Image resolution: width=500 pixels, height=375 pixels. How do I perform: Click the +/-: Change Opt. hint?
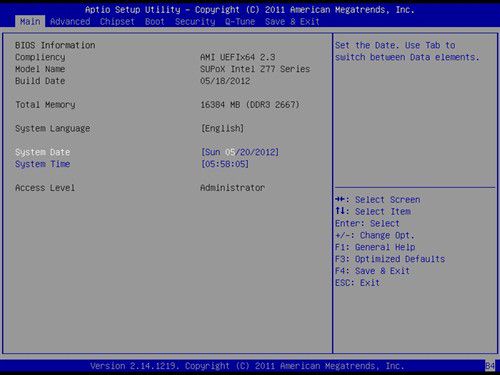(375, 235)
